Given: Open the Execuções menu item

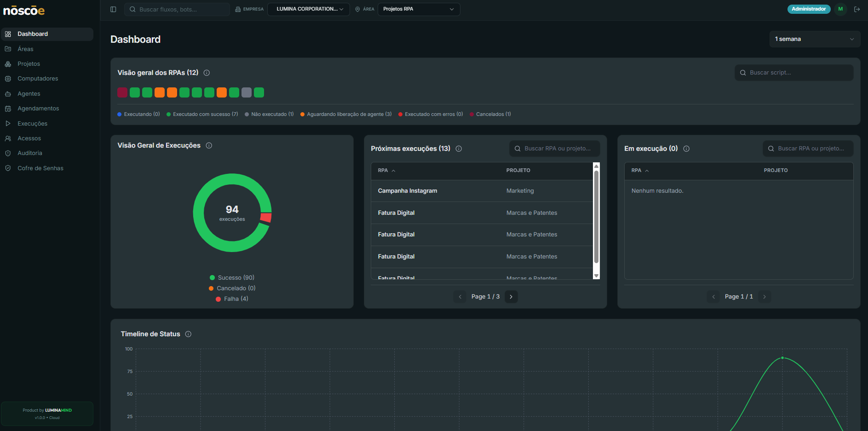Looking at the screenshot, I should point(47,123).
